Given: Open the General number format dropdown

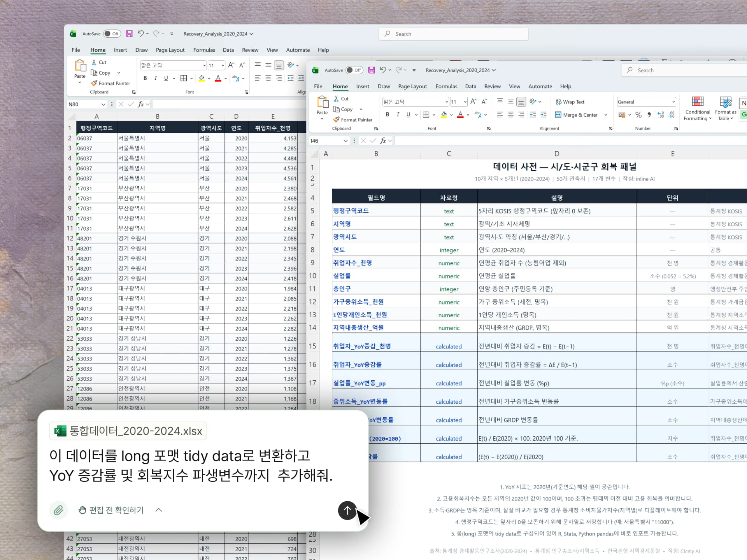Looking at the screenshot, I should pos(673,102).
